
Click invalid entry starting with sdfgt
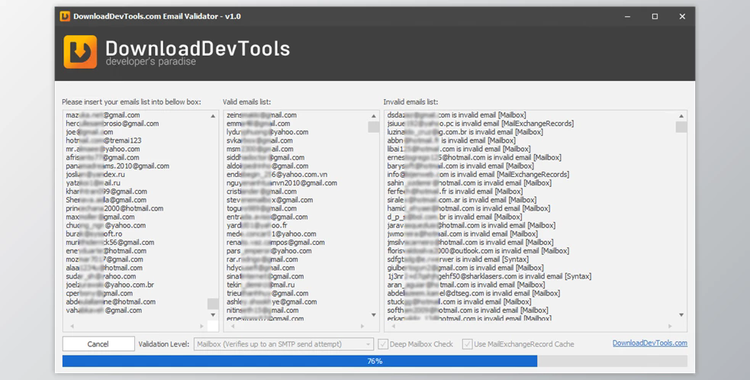(x=458, y=259)
